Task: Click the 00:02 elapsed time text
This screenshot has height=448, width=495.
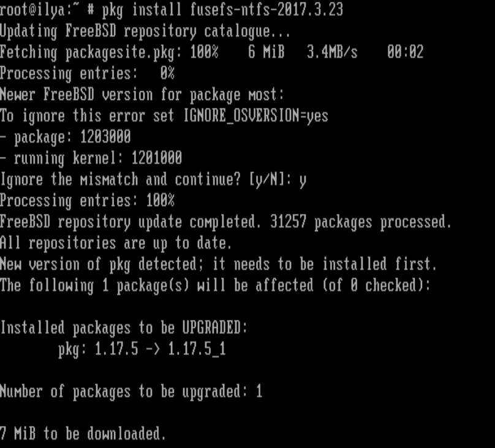Action: [x=406, y=52]
